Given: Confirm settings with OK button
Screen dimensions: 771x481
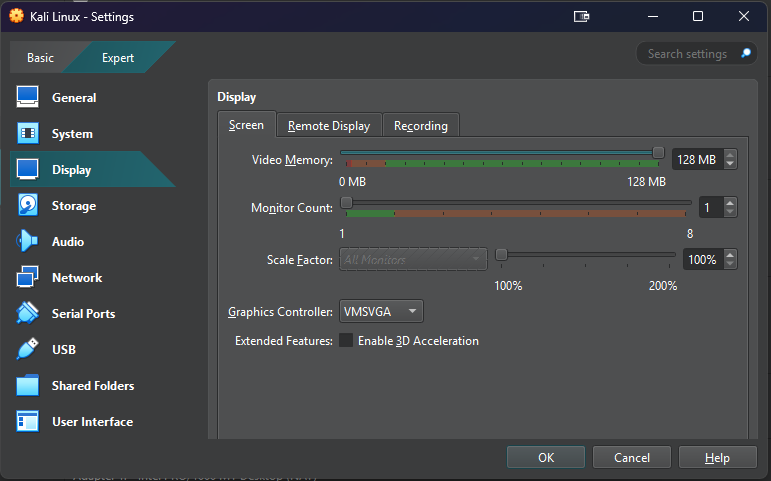Looking at the screenshot, I should [546, 457].
